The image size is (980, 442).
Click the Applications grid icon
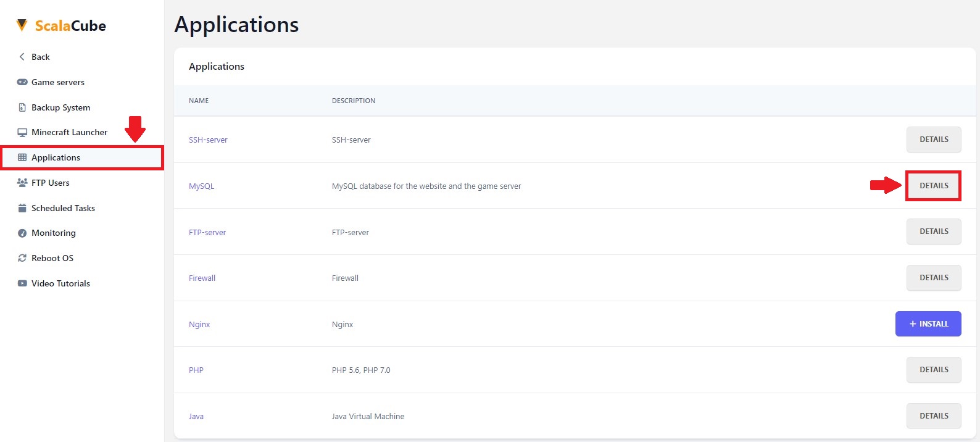pos(22,157)
